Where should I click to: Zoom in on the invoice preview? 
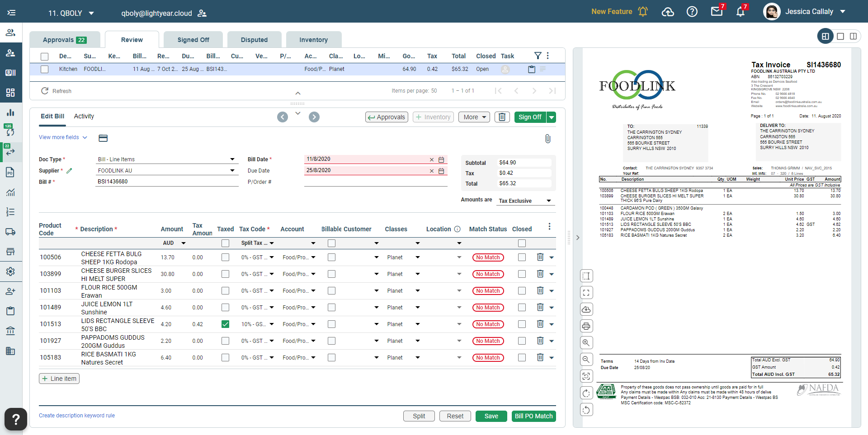(586, 343)
